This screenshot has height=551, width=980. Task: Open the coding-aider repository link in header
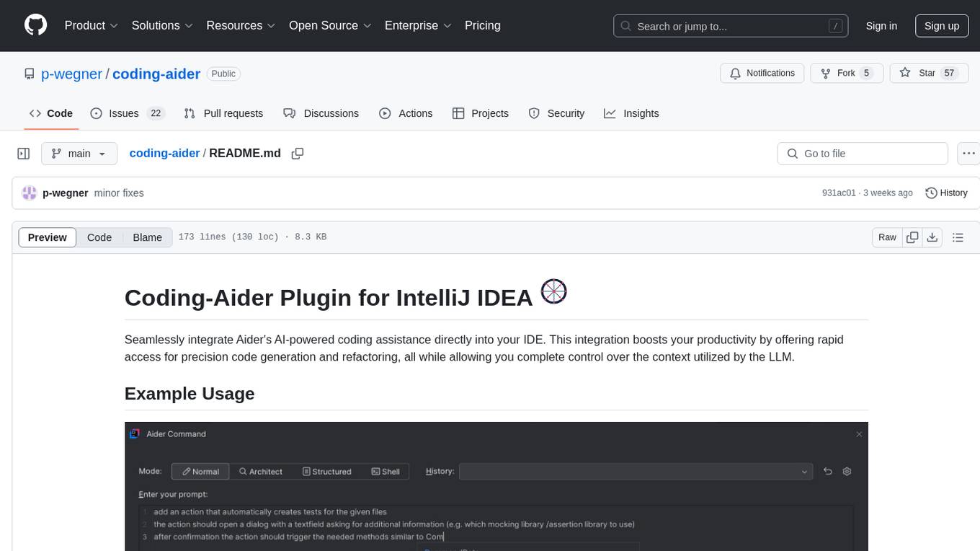tap(156, 74)
